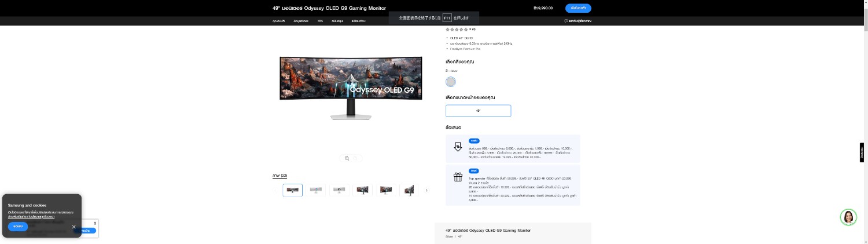Screen dimensions: 868x244
Task: Open the fifth tab in product sub-navigation
Action: coord(358,21)
